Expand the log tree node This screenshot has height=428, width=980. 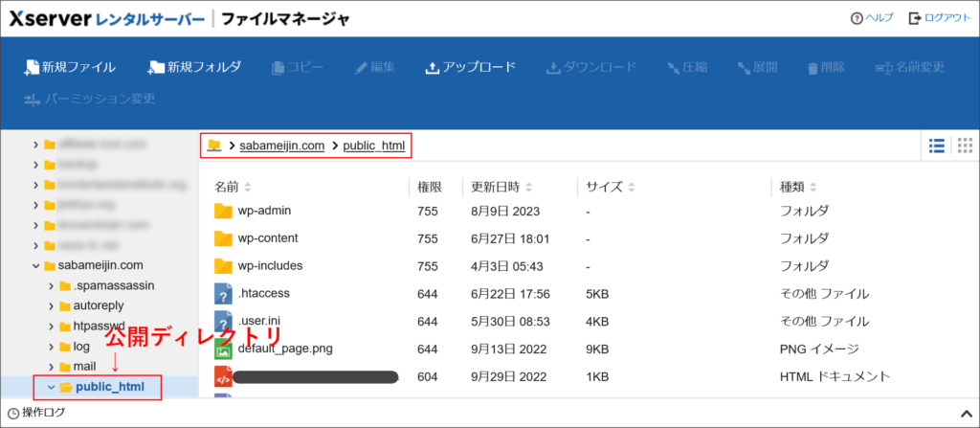tap(52, 346)
